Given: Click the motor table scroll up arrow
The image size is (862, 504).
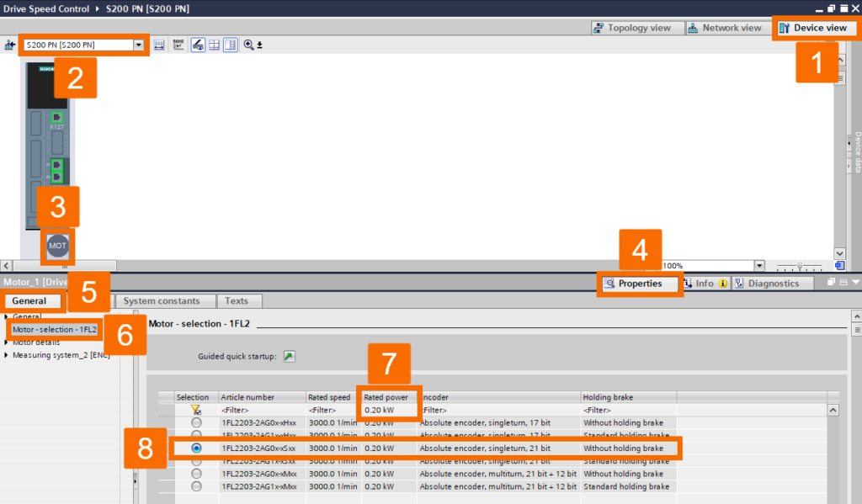Looking at the screenshot, I should [833, 410].
